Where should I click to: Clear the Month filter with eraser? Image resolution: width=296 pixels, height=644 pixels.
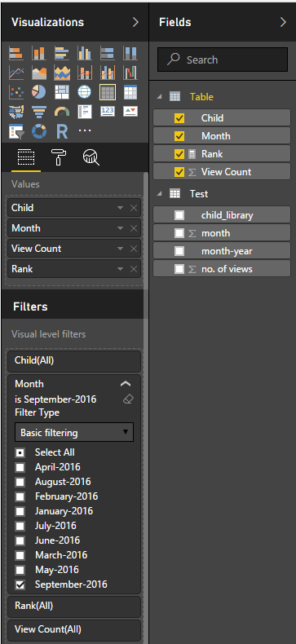tap(128, 399)
